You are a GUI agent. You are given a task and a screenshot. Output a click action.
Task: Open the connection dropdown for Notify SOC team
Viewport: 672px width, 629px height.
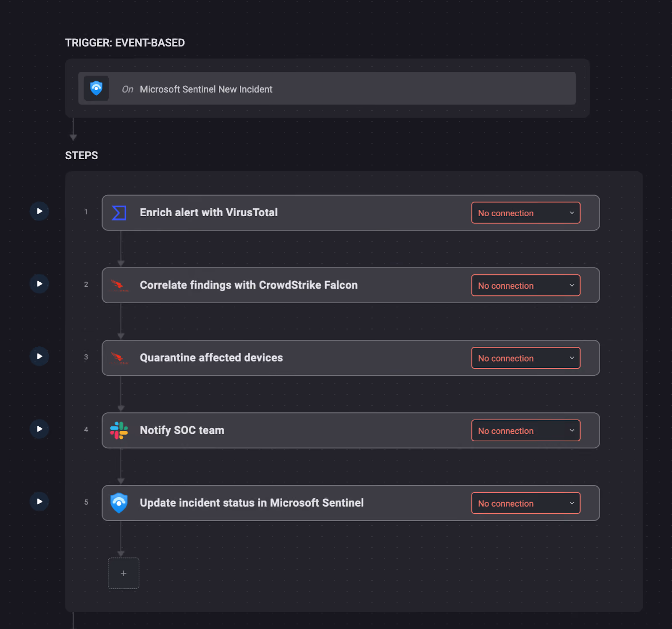click(x=526, y=431)
